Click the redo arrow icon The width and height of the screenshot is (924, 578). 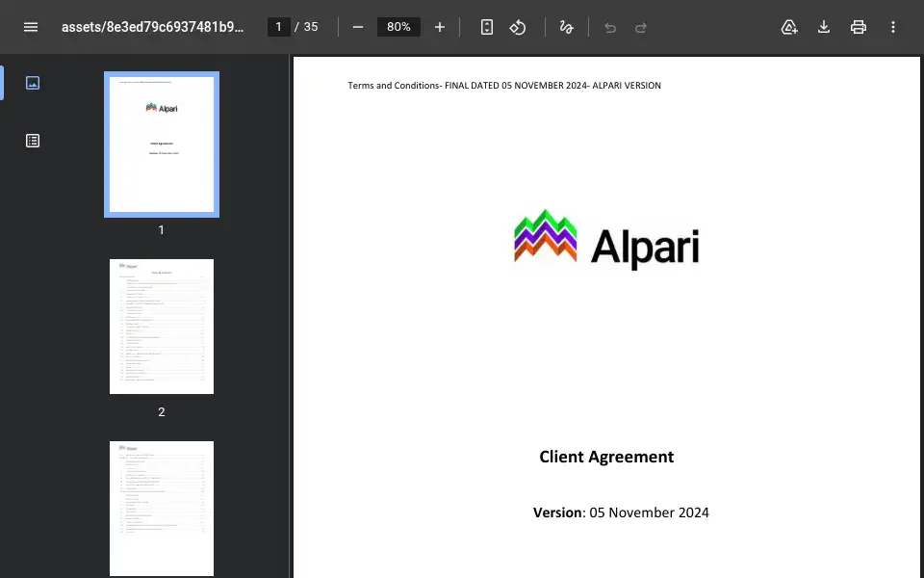(x=641, y=28)
